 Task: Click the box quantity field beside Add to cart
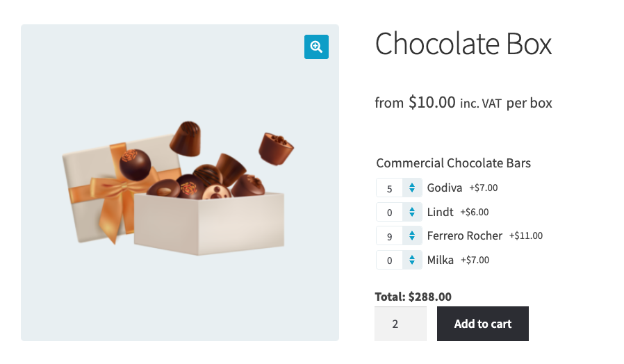400,324
